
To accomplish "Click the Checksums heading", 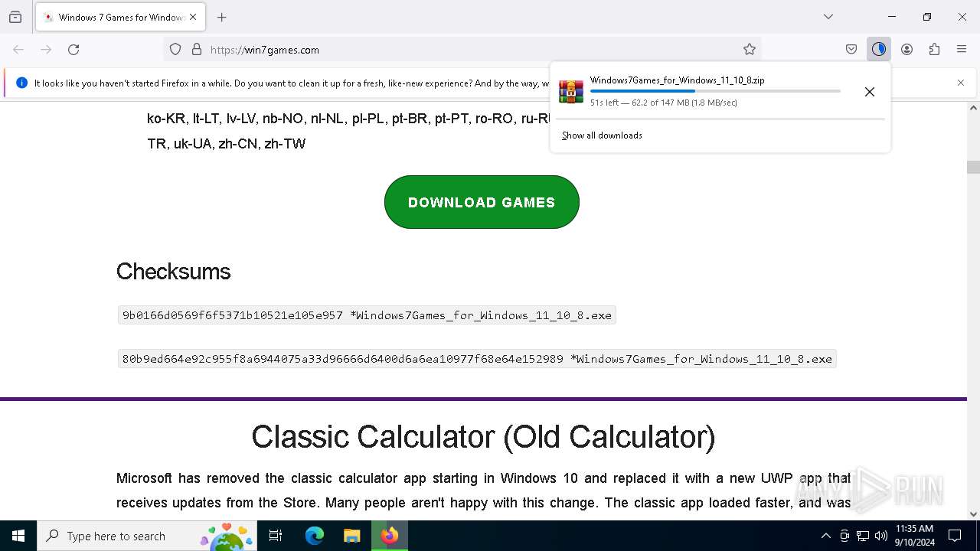I will pos(173,272).
